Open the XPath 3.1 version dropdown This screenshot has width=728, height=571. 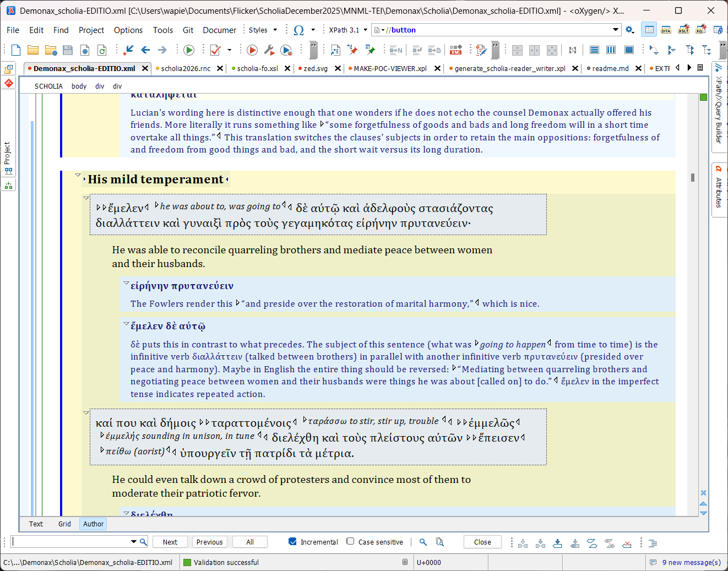[348, 30]
